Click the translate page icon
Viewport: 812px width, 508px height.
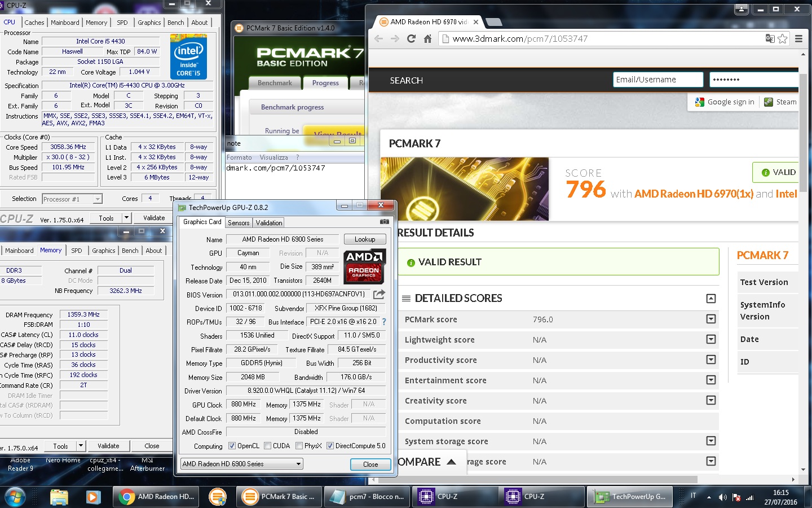point(770,38)
